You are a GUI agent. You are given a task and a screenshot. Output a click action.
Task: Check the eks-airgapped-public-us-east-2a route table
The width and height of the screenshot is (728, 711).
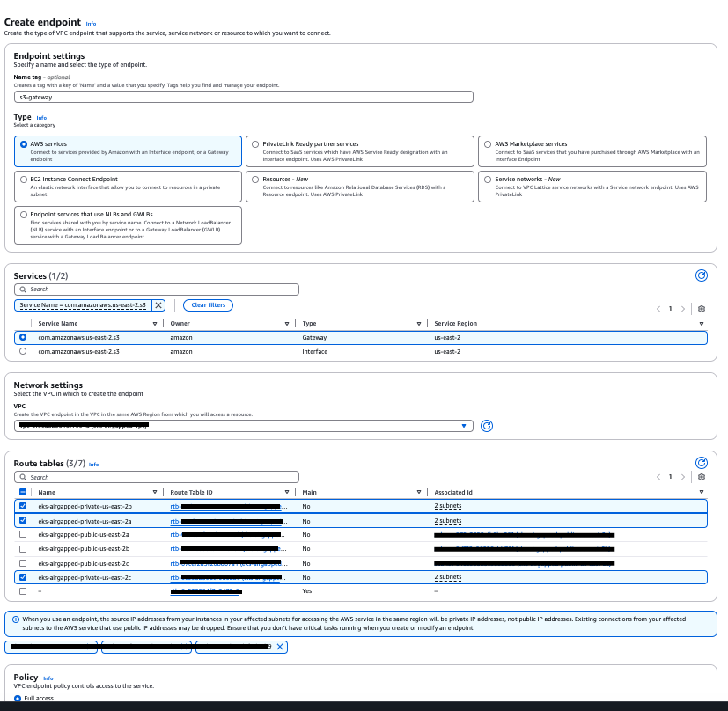click(x=23, y=534)
